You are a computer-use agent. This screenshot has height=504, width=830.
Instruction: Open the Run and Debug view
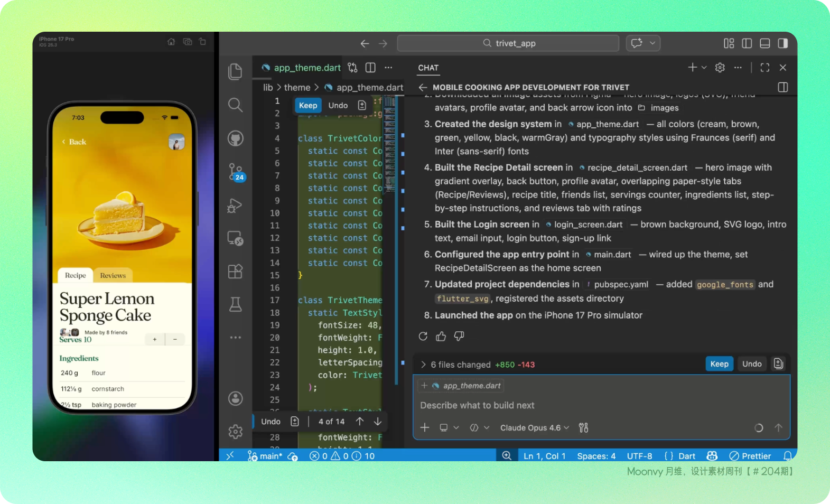pos(235,206)
